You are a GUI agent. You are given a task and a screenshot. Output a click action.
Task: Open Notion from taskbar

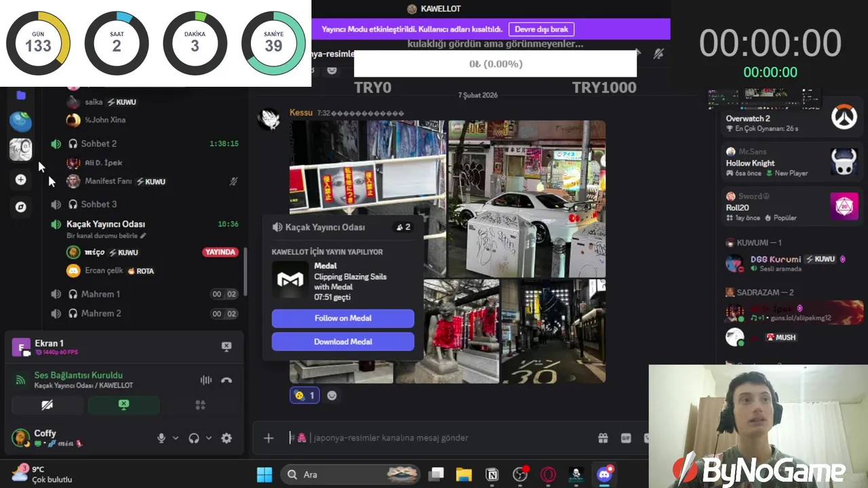pyautogui.click(x=492, y=474)
